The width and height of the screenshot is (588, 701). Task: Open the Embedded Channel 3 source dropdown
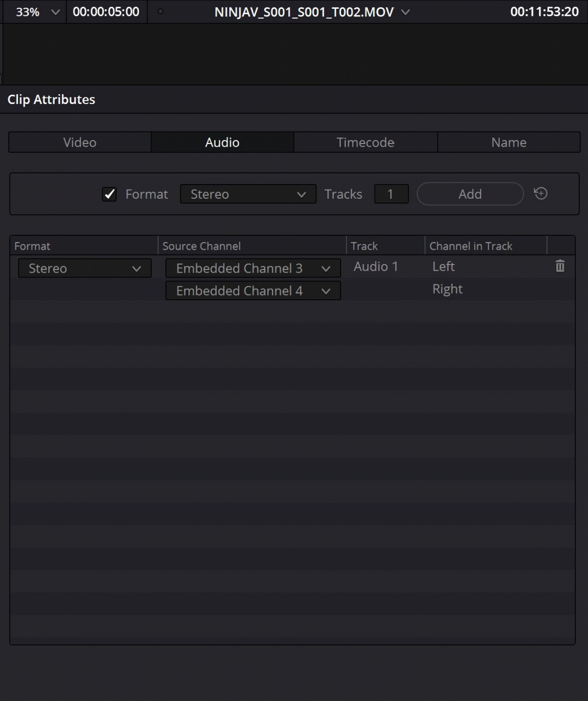(x=253, y=268)
